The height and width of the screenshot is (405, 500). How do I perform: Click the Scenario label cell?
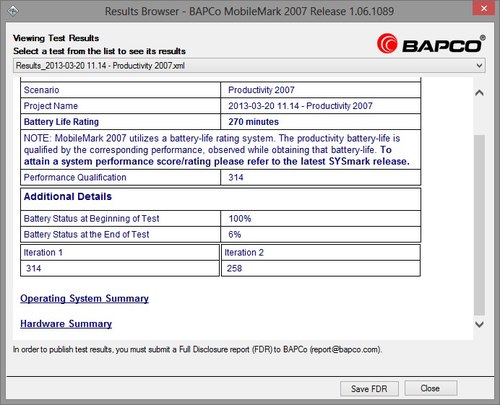point(120,90)
